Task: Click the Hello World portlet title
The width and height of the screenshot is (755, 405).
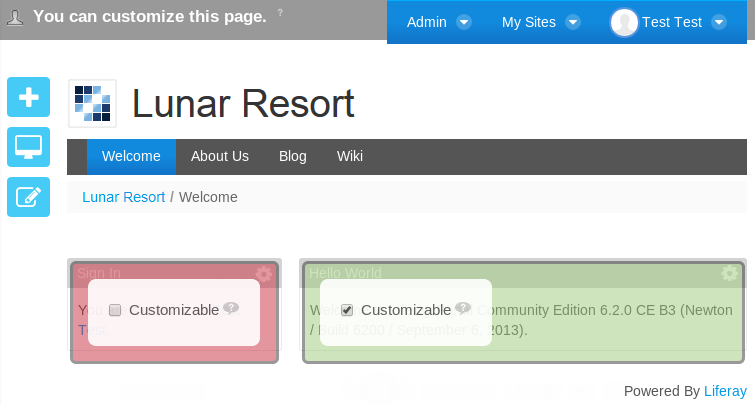Action: [345, 273]
